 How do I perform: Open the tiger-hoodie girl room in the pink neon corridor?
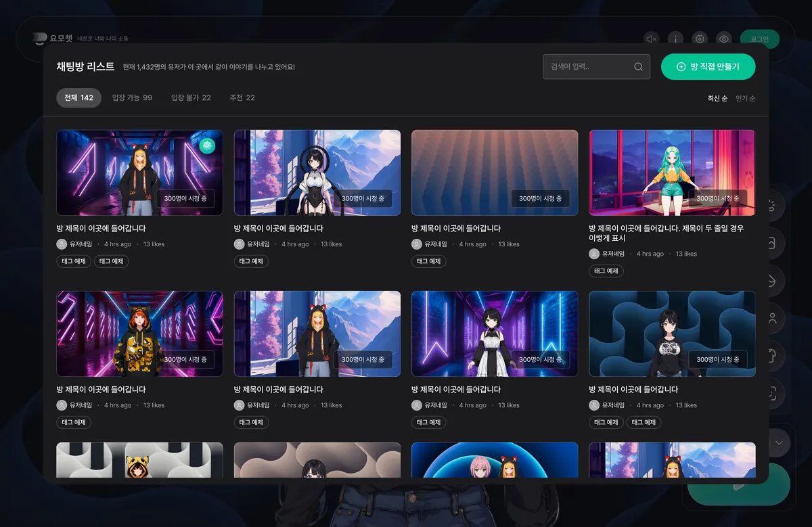click(x=139, y=334)
